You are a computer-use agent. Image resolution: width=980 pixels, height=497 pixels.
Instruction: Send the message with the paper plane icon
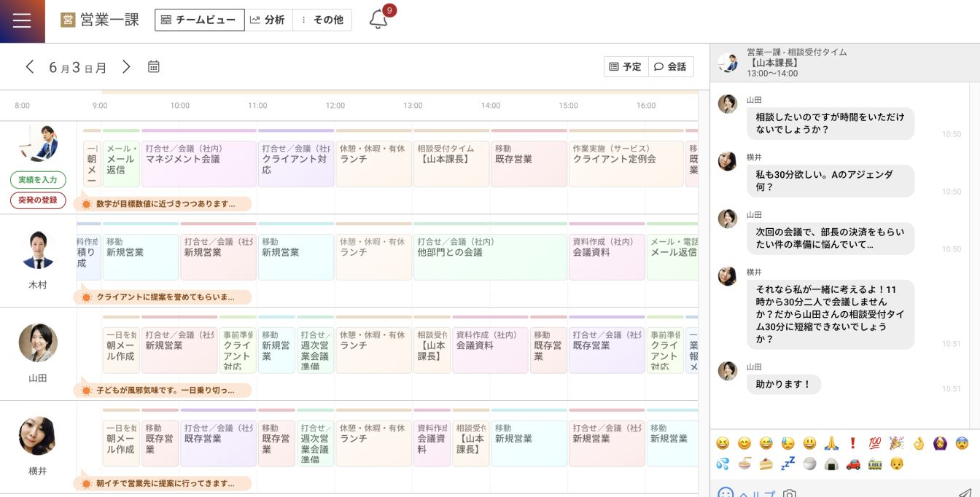[x=964, y=493]
